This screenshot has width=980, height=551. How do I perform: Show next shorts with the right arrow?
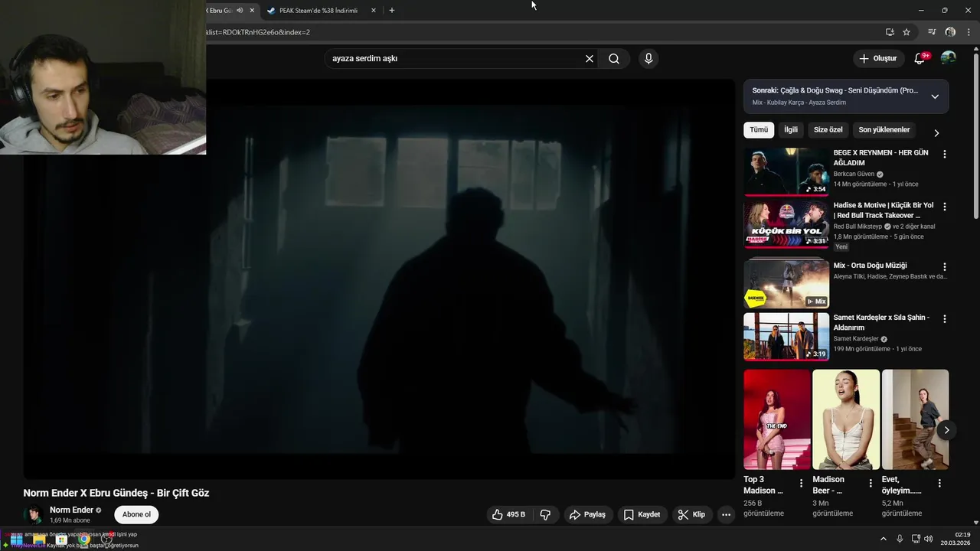(x=946, y=430)
